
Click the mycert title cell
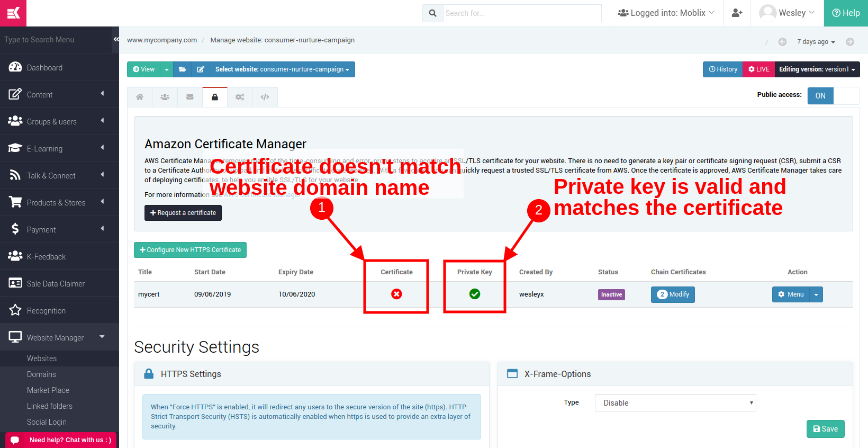149,294
